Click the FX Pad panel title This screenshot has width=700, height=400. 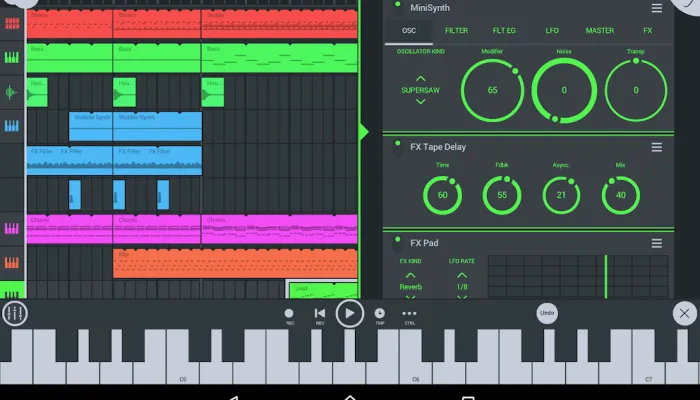coord(424,243)
